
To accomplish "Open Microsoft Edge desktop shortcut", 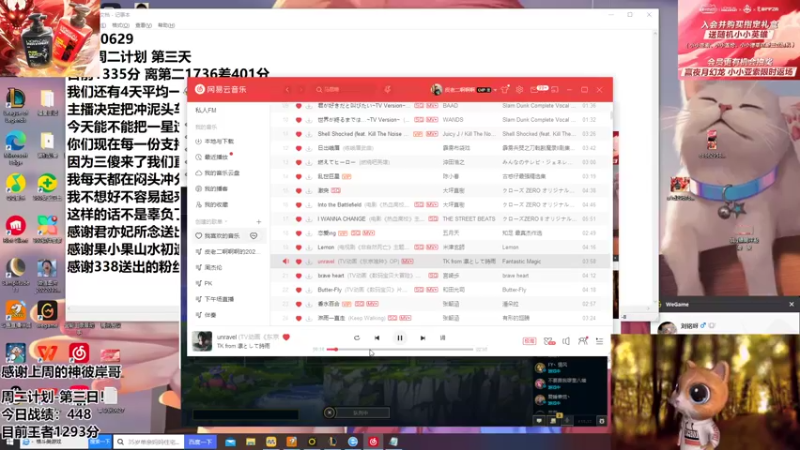I will click(x=15, y=148).
